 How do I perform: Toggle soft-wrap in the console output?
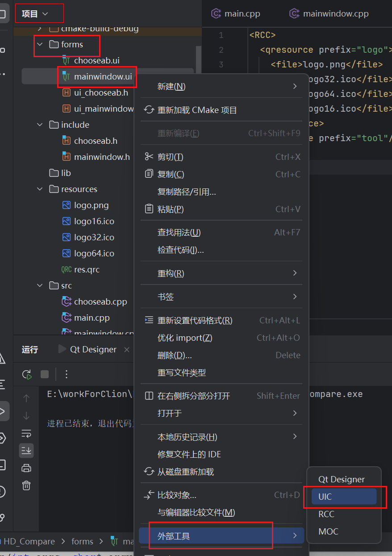pyautogui.click(x=26, y=433)
